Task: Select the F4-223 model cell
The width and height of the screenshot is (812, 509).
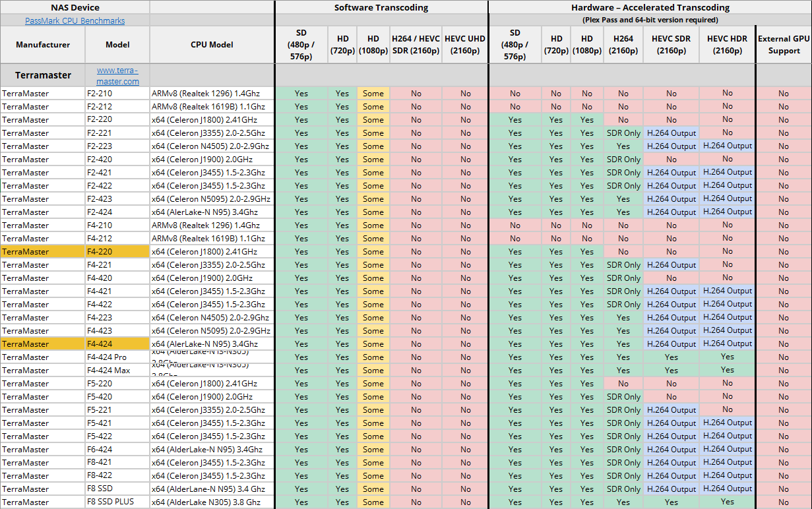Action: click(117, 317)
